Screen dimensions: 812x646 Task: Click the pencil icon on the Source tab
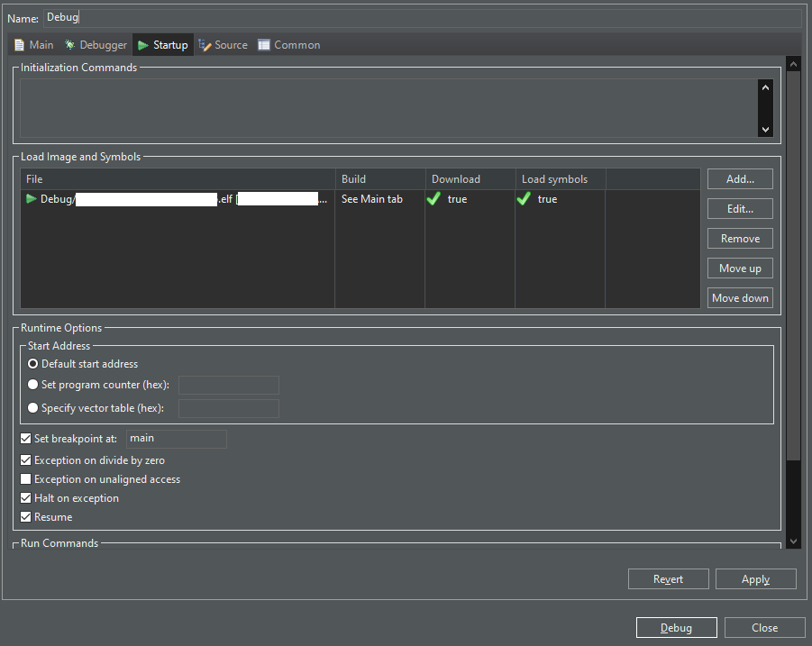[x=204, y=44]
